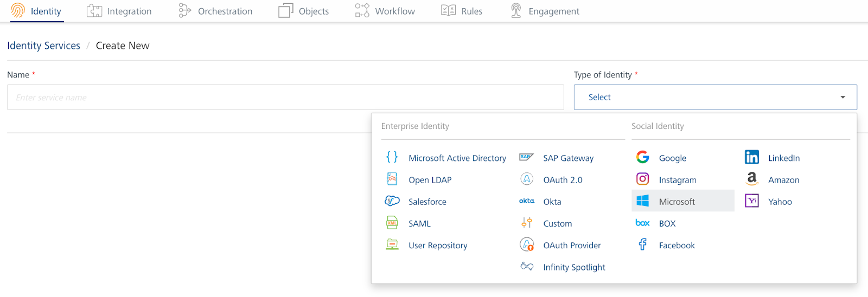The image size is (868, 297).
Task: Pick the Custom label
Action: coord(558,223)
